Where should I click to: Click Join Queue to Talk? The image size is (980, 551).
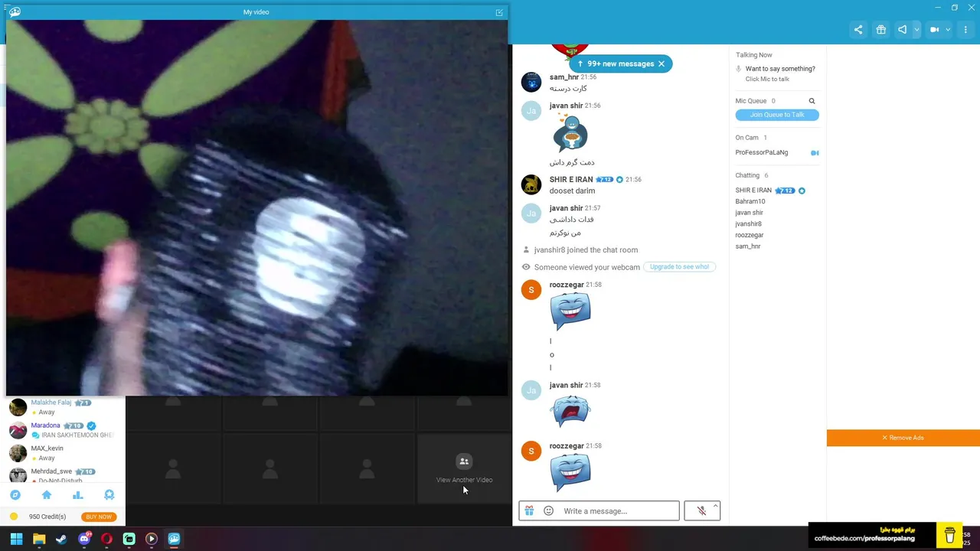click(777, 115)
